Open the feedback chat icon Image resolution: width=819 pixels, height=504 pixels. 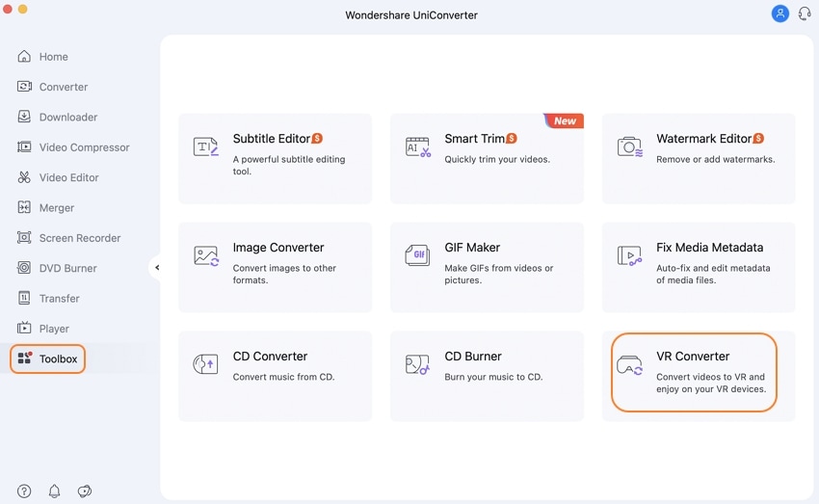click(85, 491)
